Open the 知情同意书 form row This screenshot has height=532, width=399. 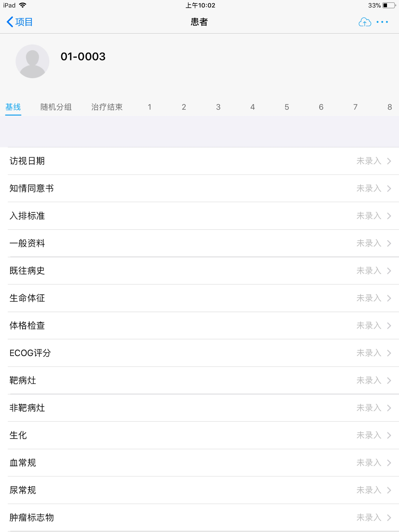coord(199,188)
